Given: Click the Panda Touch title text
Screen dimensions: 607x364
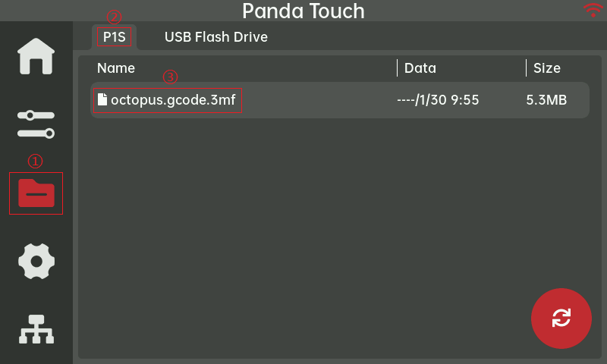Looking at the screenshot, I should [x=303, y=11].
